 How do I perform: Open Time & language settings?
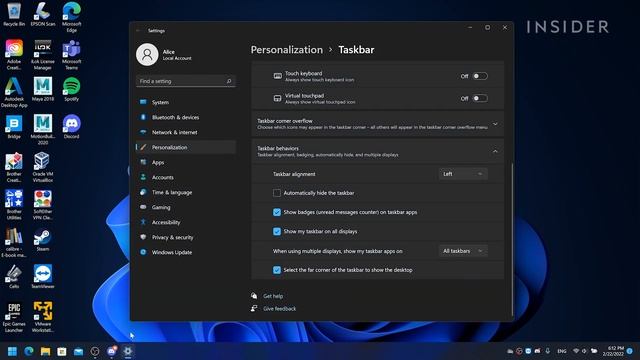click(x=186, y=192)
